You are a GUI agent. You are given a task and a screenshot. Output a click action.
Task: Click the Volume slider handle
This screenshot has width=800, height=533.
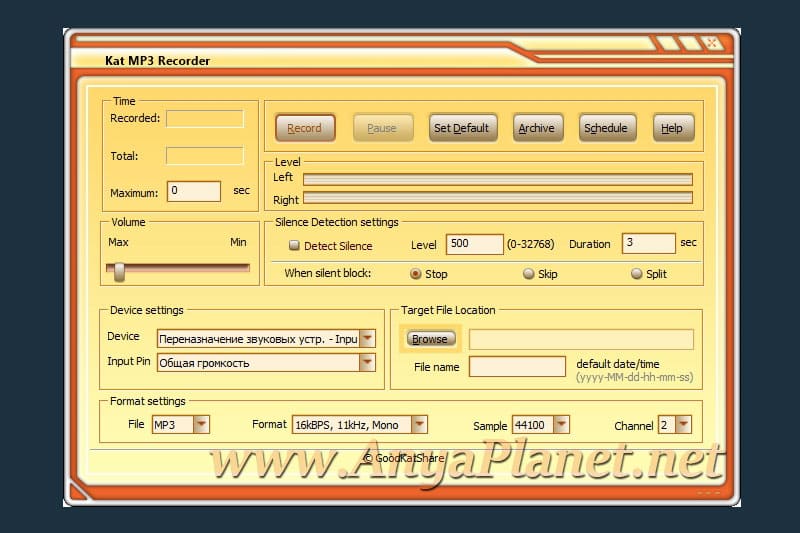[x=119, y=271]
